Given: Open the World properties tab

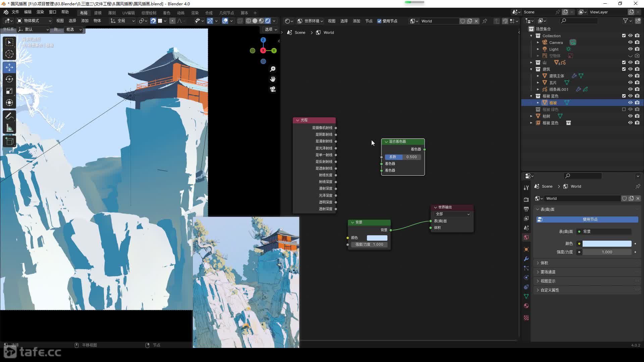Looking at the screenshot, I should pos(526,237).
